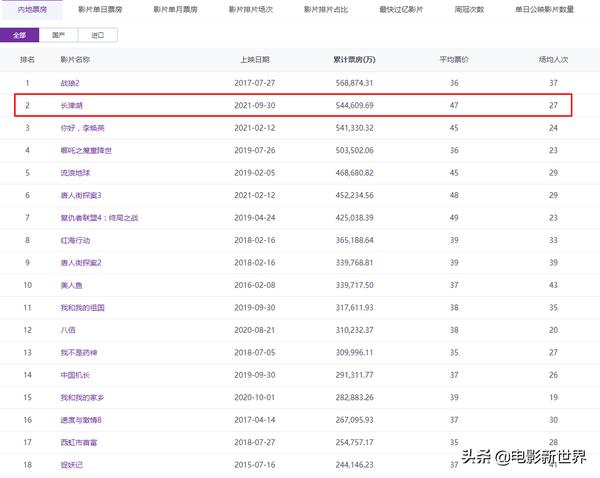600x478 pixels.
Task: Click the 排名 column header
Action: (x=27, y=60)
